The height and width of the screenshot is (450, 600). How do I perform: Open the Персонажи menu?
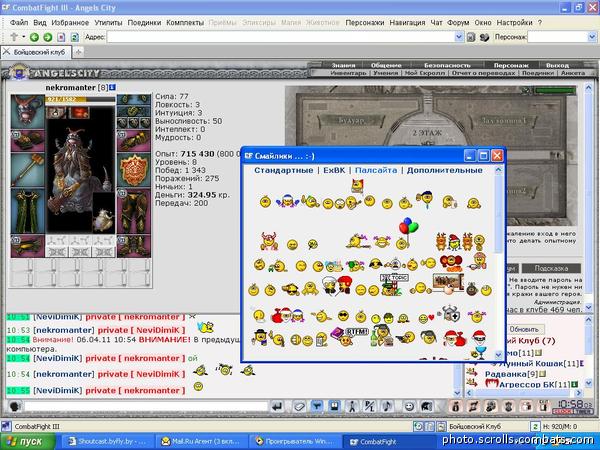tap(365, 23)
